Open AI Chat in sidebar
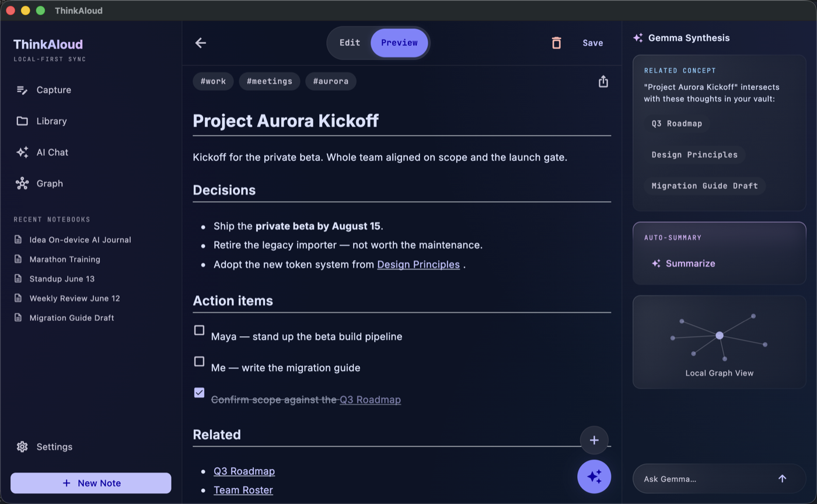The height and width of the screenshot is (504, 817). point(91,152)
